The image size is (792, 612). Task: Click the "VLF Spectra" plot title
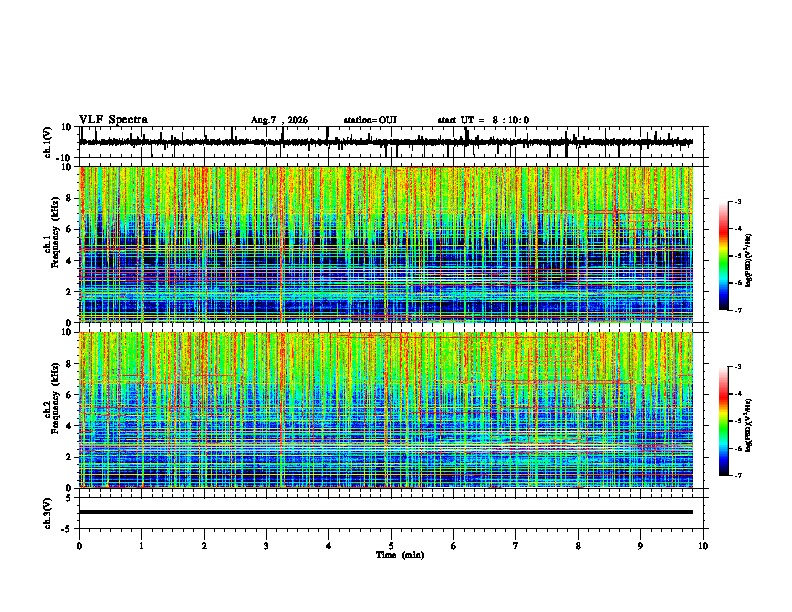(x=113, y=120)
